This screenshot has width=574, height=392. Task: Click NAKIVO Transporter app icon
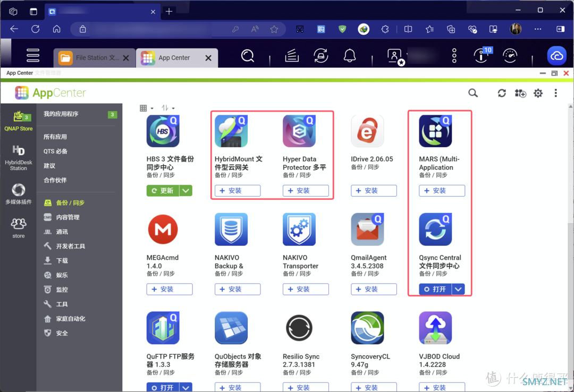[299, 229]
